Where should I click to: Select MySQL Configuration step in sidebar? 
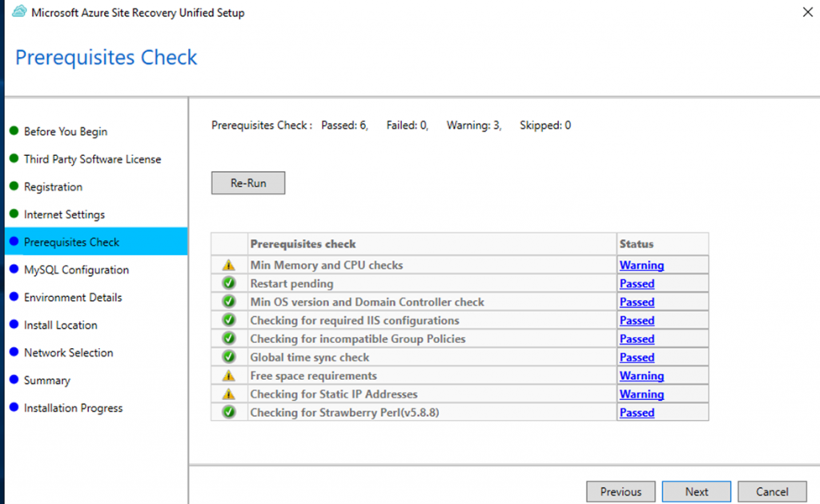point(76,270)
